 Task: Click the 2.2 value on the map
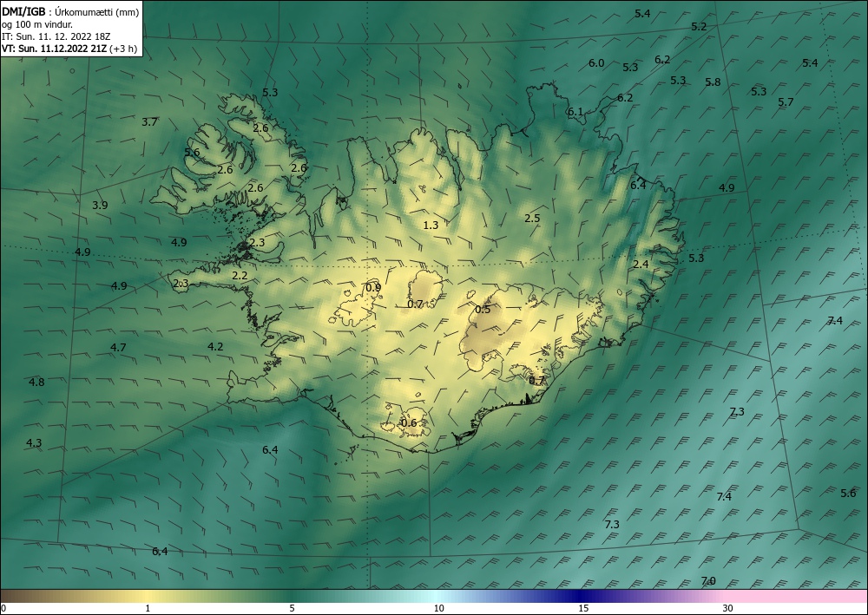tap(240, 276)
